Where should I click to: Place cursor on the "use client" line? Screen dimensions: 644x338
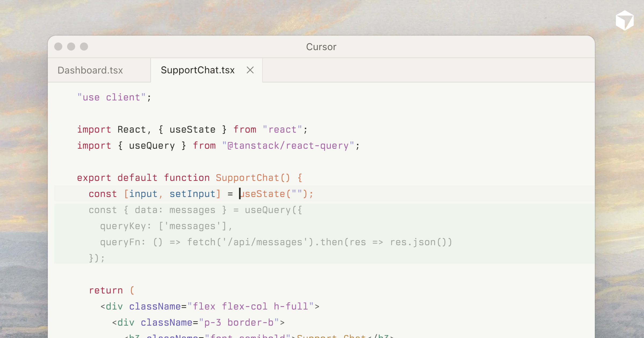click(x=114, y=97)
